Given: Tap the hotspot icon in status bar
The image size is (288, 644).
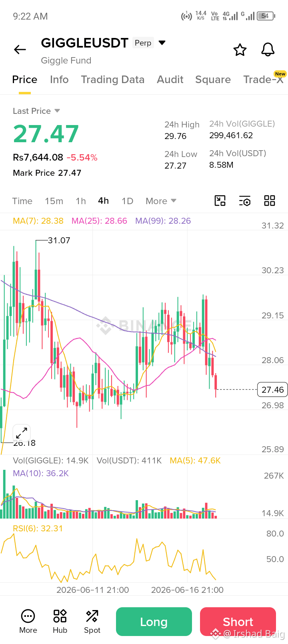Looking at the screenshot, I should tap(186, 16).
